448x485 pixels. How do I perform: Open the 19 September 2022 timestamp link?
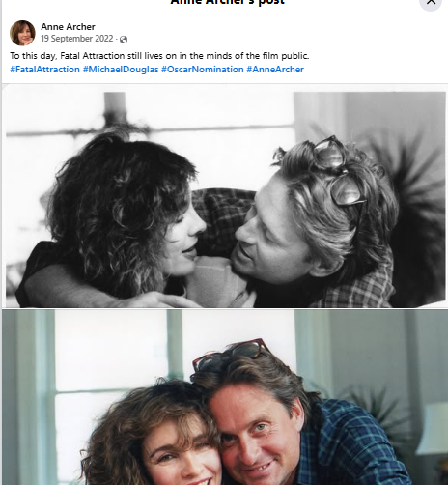tap(77, 39)
